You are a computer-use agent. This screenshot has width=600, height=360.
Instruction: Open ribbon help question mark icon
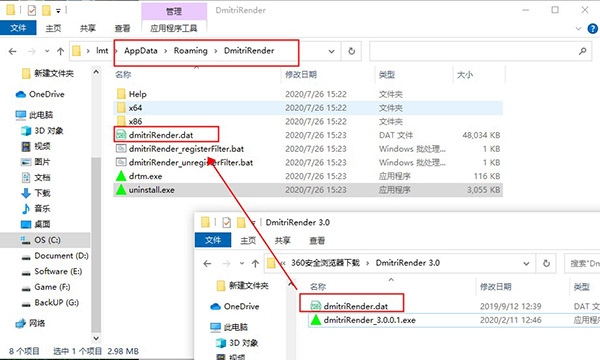click(x=592, y=28)
